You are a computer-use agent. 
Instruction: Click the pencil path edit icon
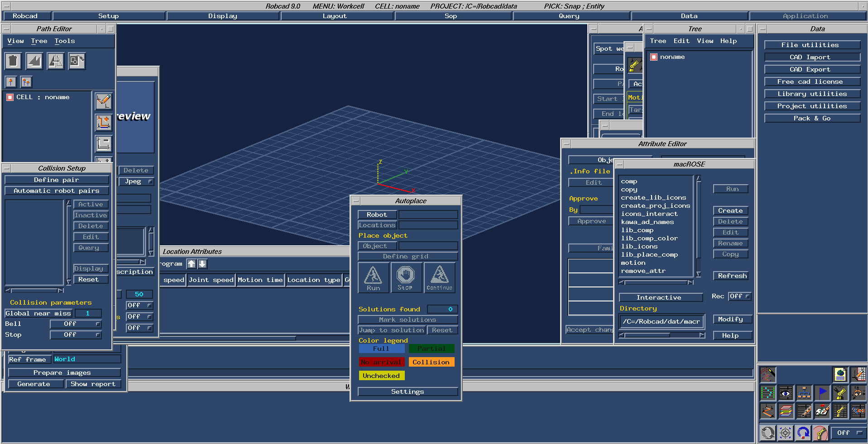coord(104,101)
